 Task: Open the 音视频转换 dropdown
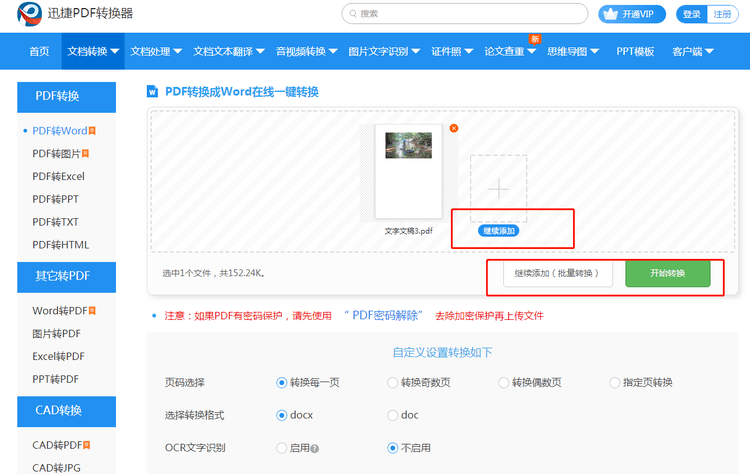tap(307, 51)
